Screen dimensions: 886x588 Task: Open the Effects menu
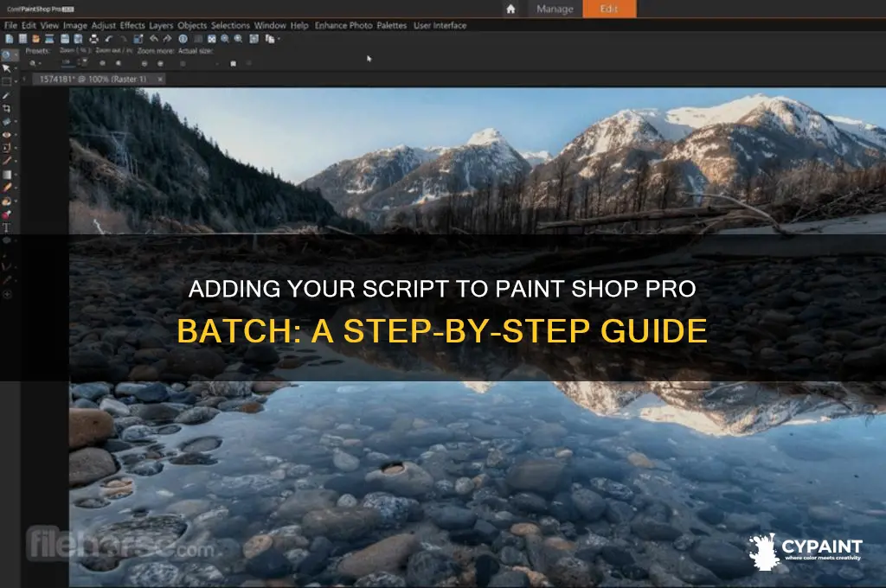point(132,25)
